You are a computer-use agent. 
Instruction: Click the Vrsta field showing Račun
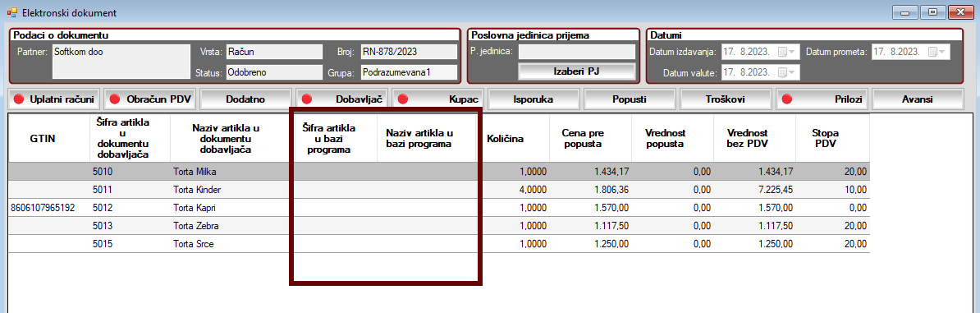click(x=274, y=51)
